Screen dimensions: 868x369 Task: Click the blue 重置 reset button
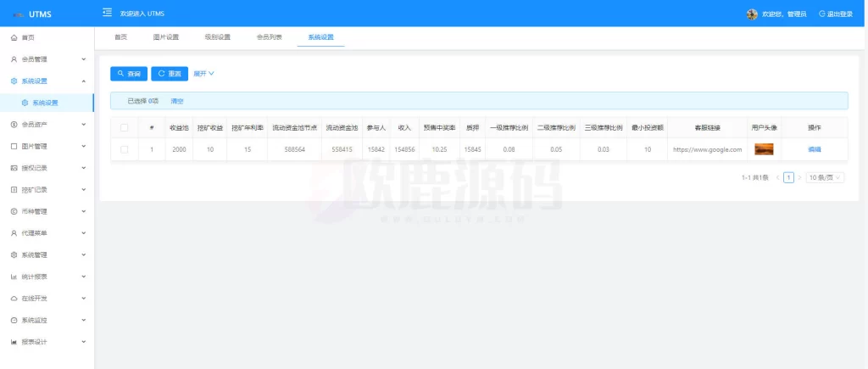[170, 74]
